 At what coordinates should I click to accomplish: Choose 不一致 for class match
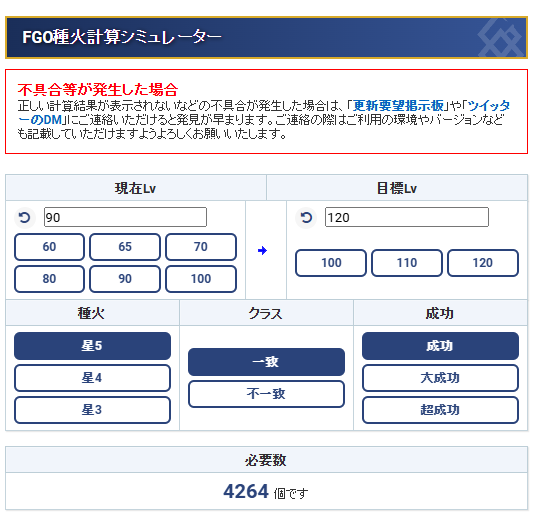[266, 394]
